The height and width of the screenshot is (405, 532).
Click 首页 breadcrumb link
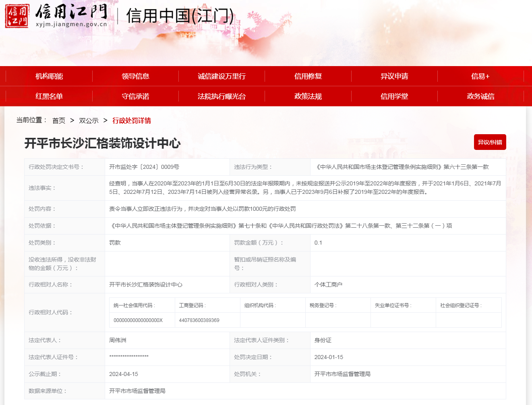(59, 120)
